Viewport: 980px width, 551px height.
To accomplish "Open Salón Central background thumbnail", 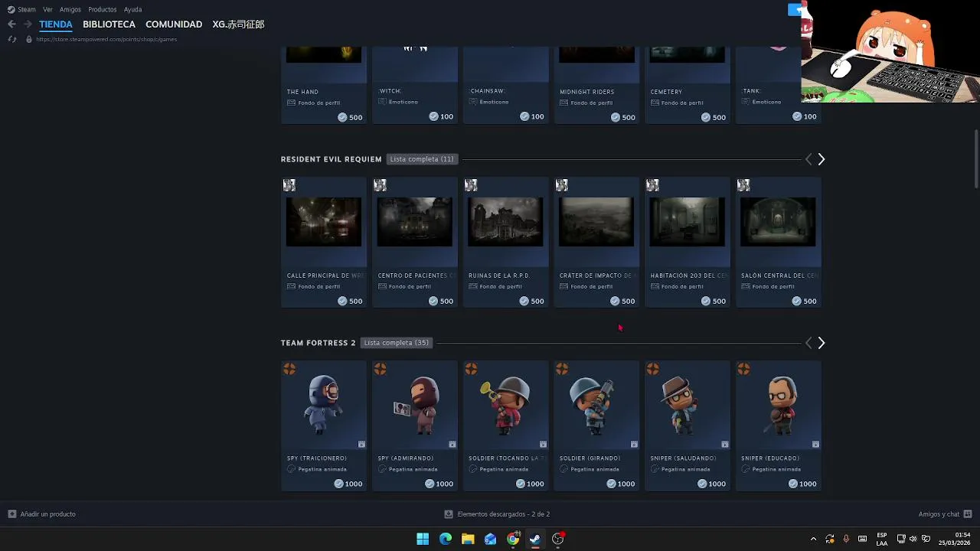I will (778, 222).
